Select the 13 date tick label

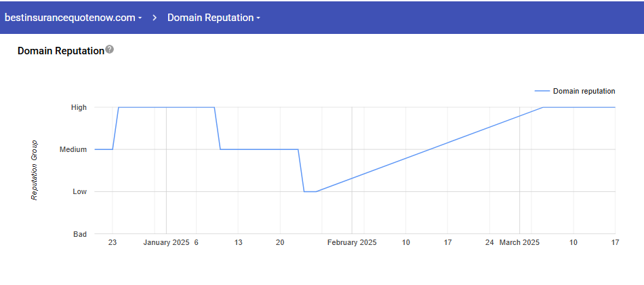pos(238,242)
